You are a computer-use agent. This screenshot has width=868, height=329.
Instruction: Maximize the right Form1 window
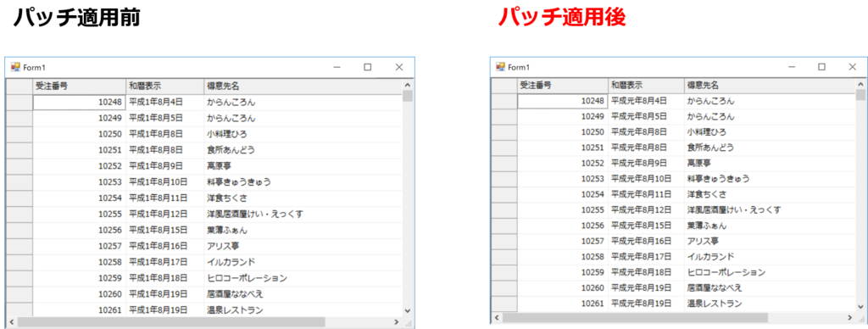coord(822,66)
